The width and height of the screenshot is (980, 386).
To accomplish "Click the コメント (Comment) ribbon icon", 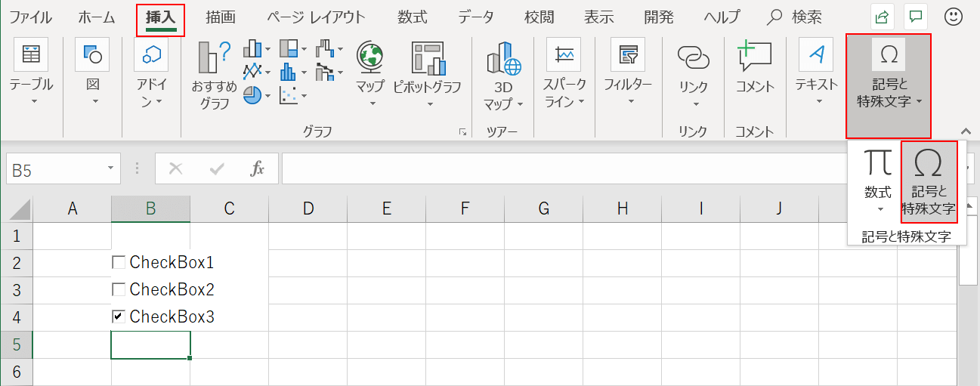I will click(x=755, y=55).
